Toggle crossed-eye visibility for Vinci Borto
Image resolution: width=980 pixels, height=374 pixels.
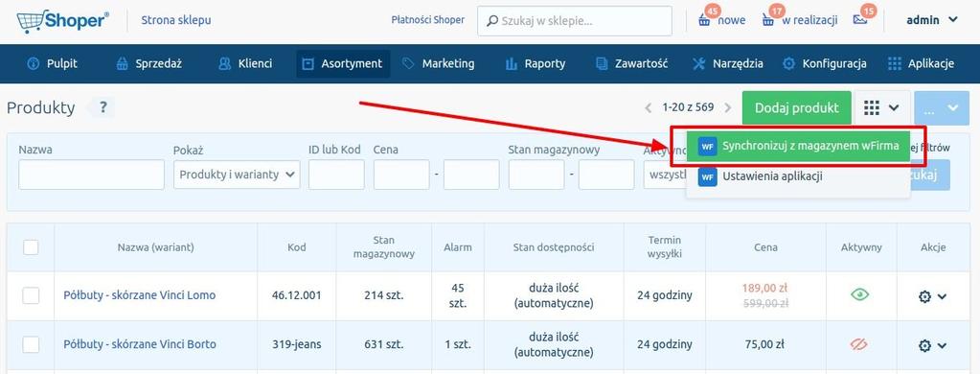tap(860, 344)
